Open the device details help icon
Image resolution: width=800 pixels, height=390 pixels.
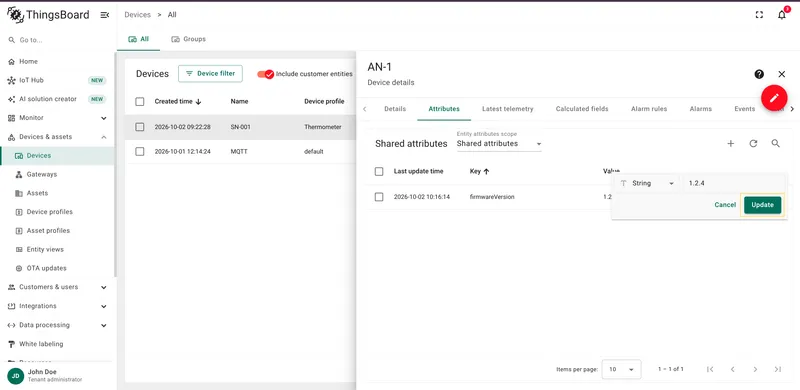pyautogui.click(x=759, y=75)
